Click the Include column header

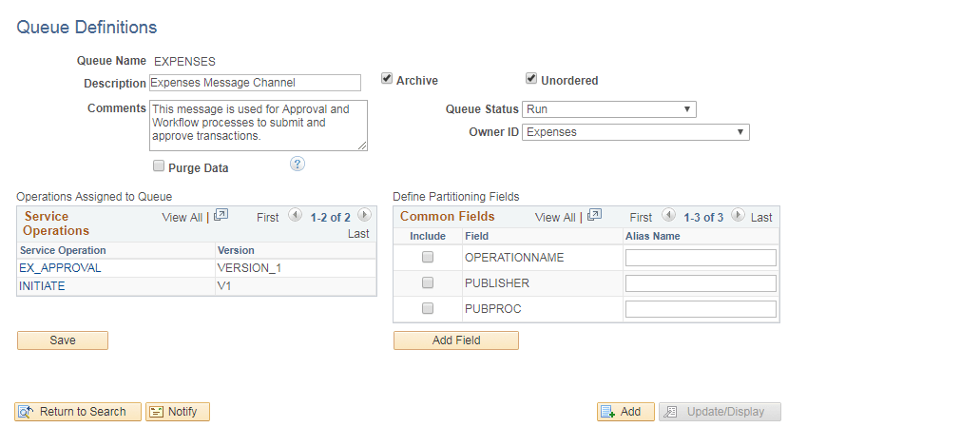[428, 236]
